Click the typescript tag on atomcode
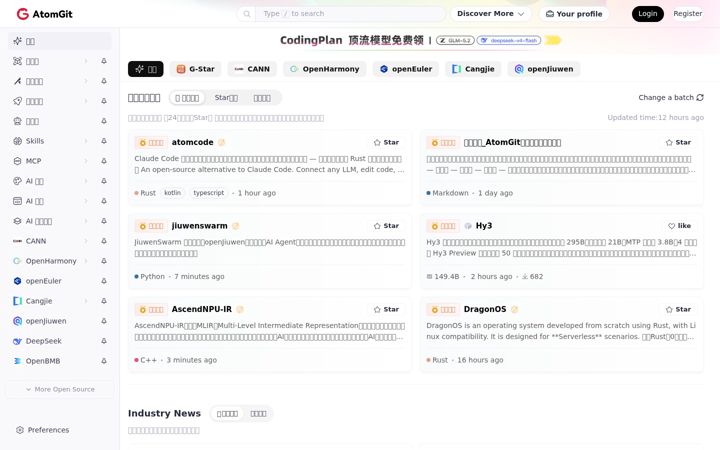Viewport: 720px width, 450px height. point(208,193)
